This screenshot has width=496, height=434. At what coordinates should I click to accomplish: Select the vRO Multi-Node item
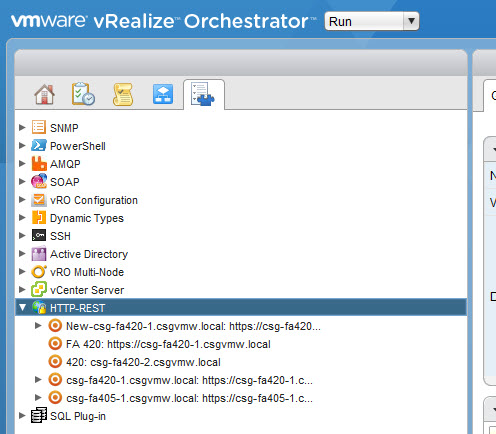[x=87, y=272]
